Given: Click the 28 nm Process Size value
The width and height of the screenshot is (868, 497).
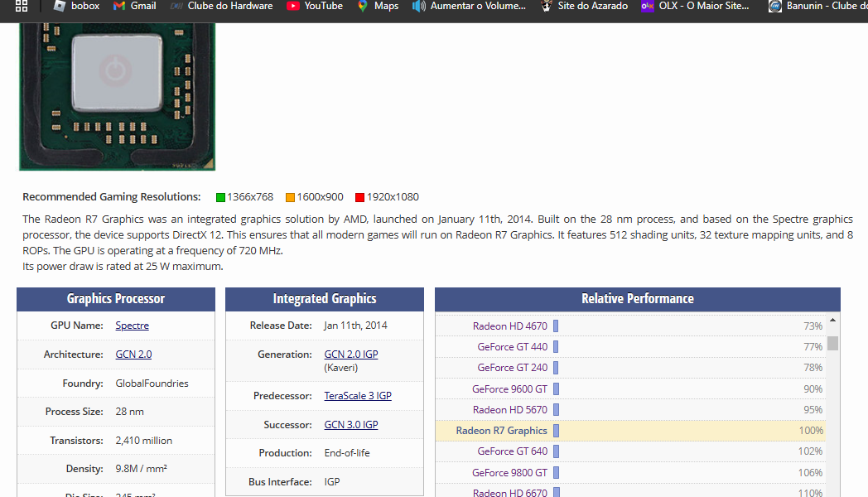Looking at the screenshot, I should coord(129,412).
